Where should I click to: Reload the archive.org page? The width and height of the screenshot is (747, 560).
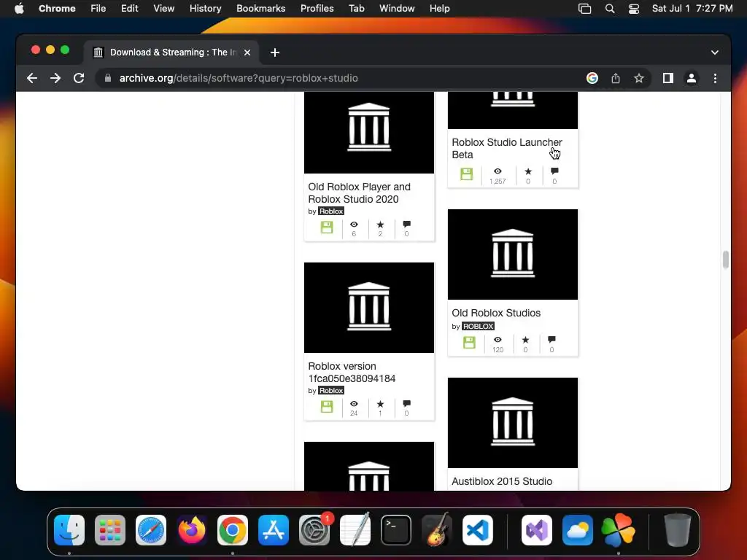[79, 78]
